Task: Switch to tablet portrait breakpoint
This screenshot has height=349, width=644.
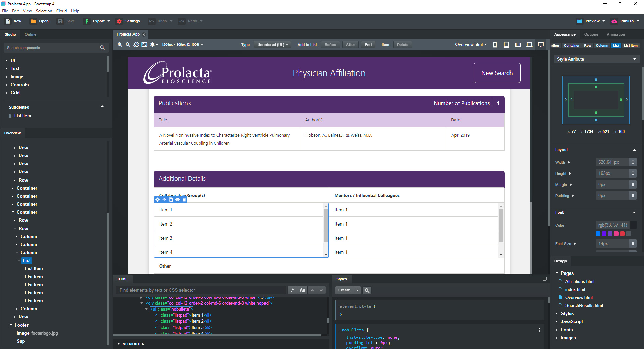Action: point(506,45)
